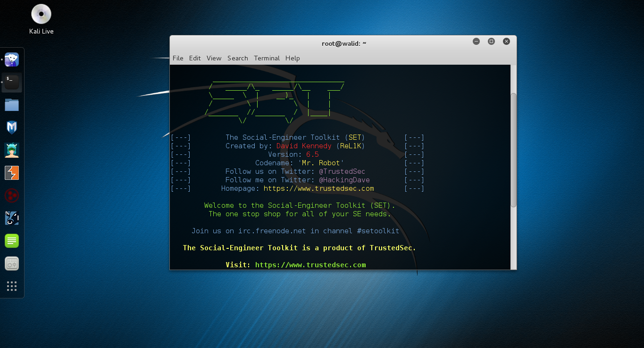Launch Metasploit from the dock
The height and width of the screenshot is (348, 644).
12,127
